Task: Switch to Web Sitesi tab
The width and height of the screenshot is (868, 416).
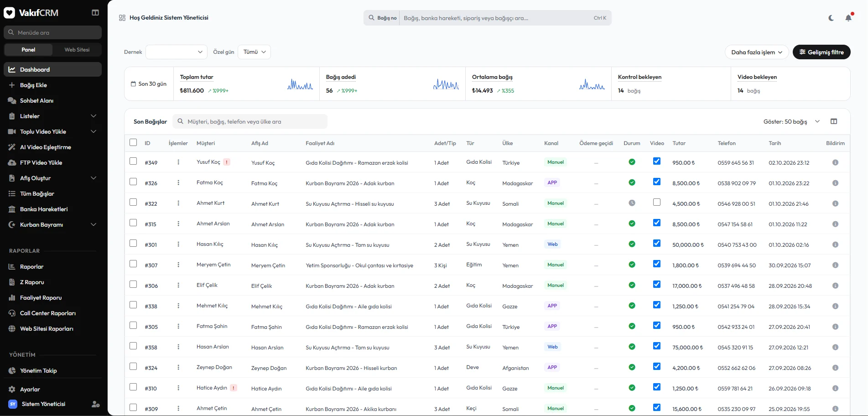Action: pyautogui.click(x=77, y=50)
